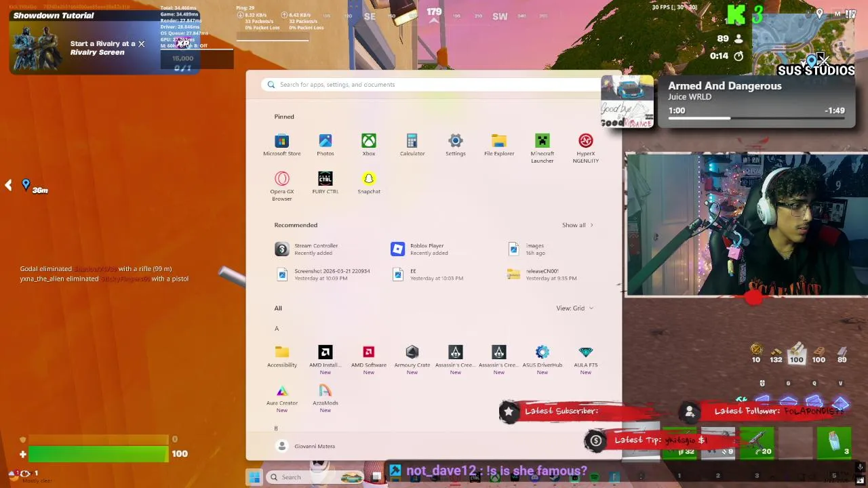
Task: Open the Accessibility folder
Action: point(282,357)
